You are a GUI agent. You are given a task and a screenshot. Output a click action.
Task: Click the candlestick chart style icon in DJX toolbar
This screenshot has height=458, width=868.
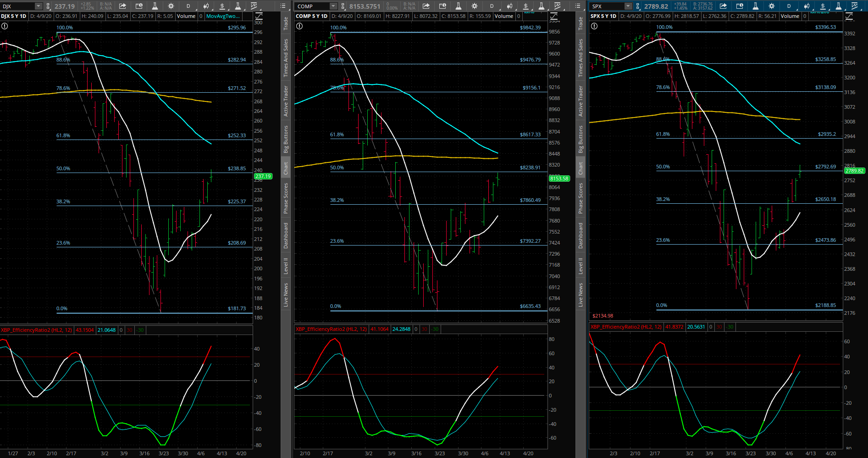[x=206, y=6]
